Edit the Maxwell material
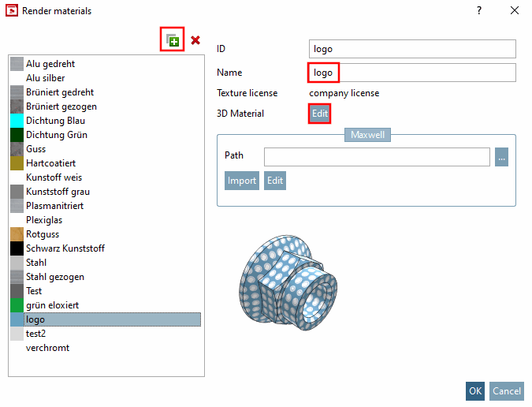532x407 pixels. (275, 181)
